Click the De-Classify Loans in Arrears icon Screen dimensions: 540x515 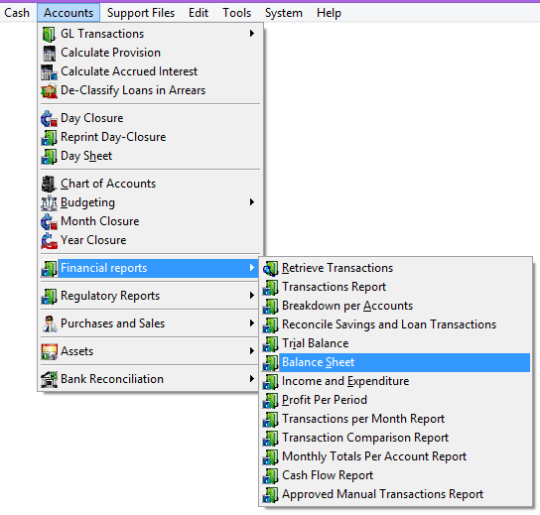[x=49, y=91]
